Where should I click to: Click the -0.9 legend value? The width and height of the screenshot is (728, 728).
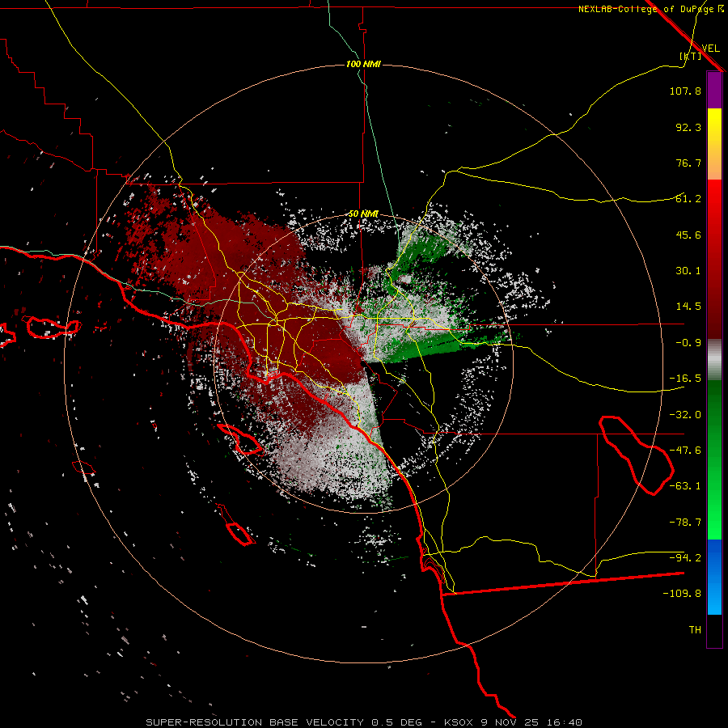click(x=688, y=343)
